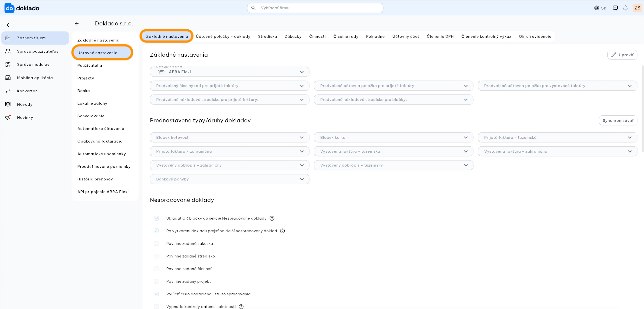Open Predvolená účtovná položka pre prijaté faktúry dropdown

point(393,86)
